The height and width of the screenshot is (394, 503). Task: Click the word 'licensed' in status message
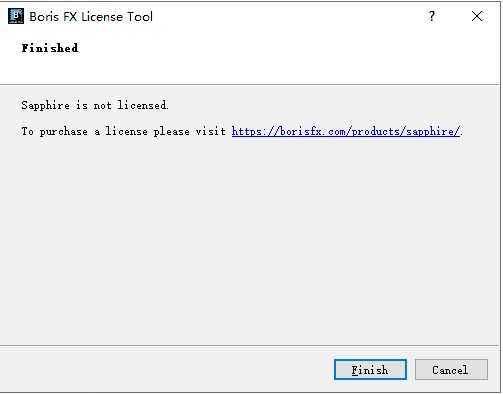142,105
